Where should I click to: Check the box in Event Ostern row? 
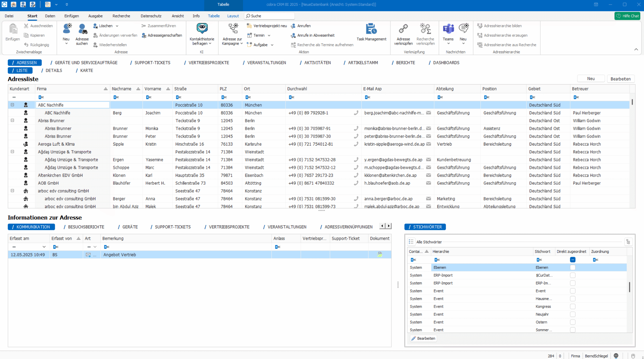pos(573,322)
